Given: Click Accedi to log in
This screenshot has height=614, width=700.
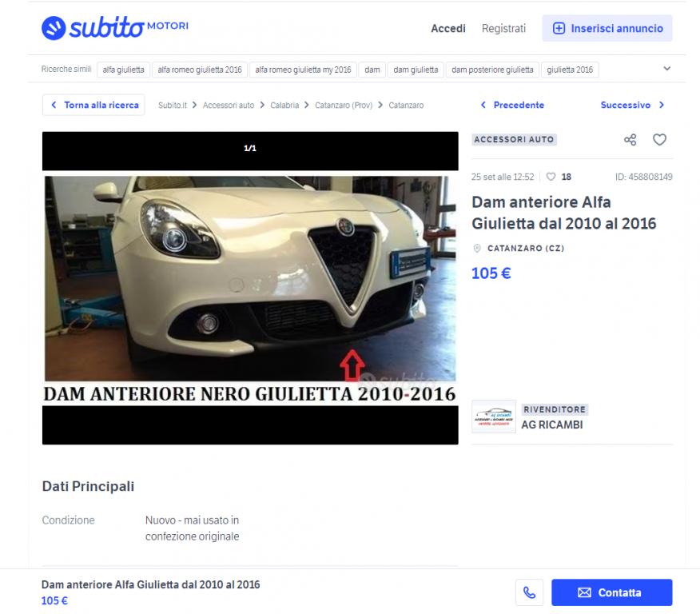Looking at the screenshot, I should click(447, 28).
